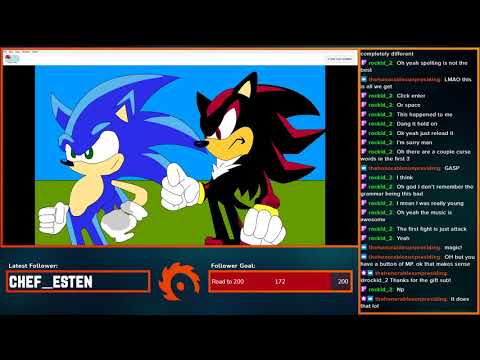Image resolution: width=480 pixels, height=360 pixels.
Task: Click chat message 'I mean I was really young'
Action: point(430,203)
